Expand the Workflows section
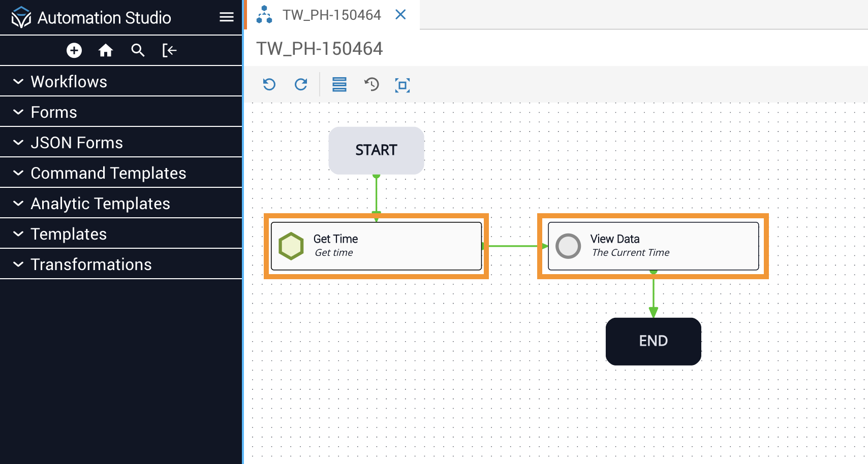 tap(69, 82)
